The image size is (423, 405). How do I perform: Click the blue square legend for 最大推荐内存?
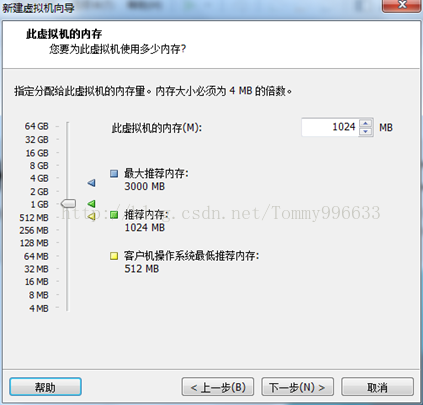pyautogui.click(x=114, y=174)
